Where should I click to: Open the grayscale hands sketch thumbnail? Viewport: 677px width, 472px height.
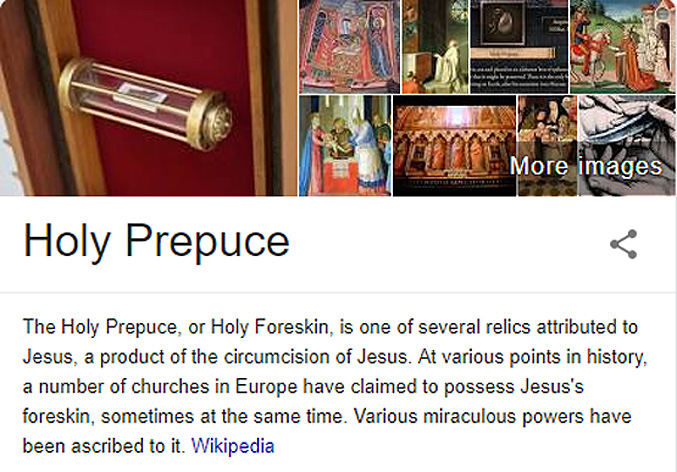point(627,146)
